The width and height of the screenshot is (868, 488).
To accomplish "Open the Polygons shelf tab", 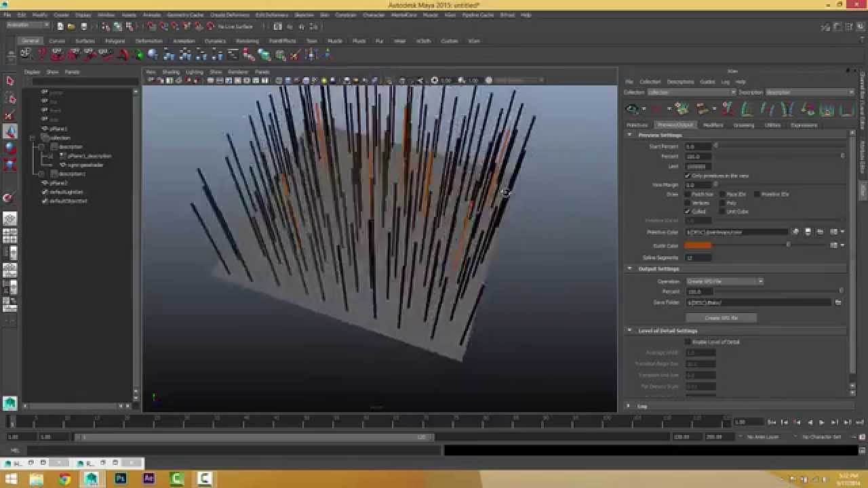I will pos(115,41).
